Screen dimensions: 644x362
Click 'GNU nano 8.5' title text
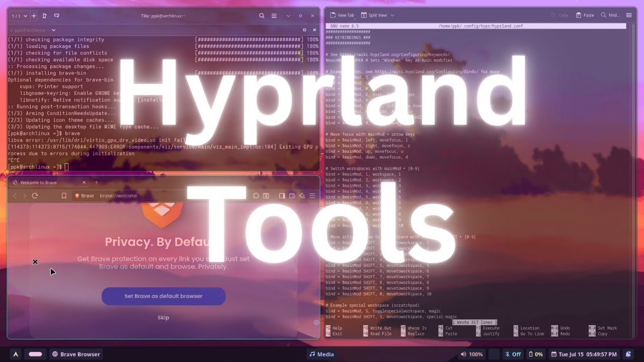pos(345,26)
